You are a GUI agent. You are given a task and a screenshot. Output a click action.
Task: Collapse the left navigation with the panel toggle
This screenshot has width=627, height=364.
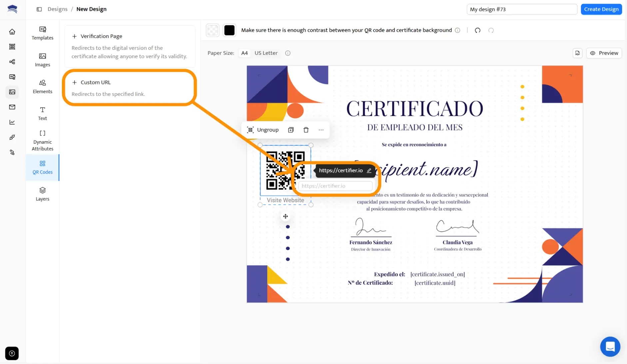[39, 9]
